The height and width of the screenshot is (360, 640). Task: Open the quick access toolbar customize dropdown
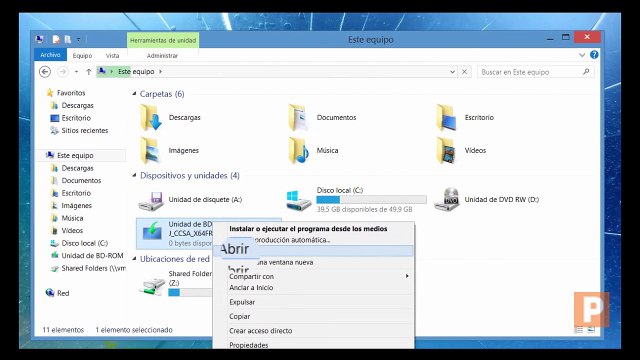(x=78, y=40)
